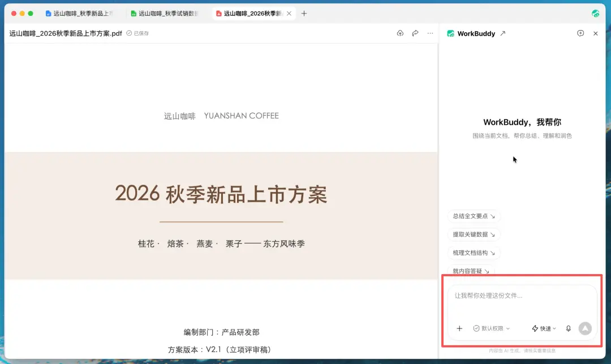Click the heading WorkBuddy，我帮你
This screenshot has height=364, width=611.
(522, 122)
